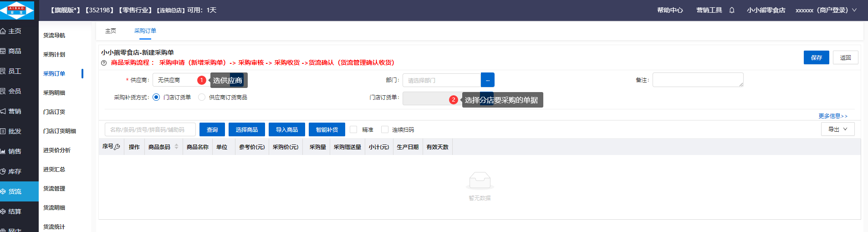868x232 pixels.
Task: Click the product name/barcode search field
Action: 150,129
